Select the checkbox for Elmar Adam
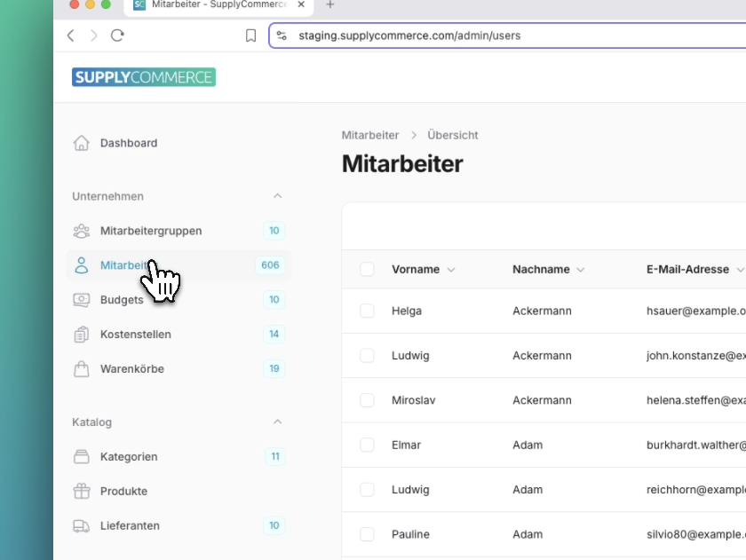This screenshot has height=560, width=746. (x=367, y=445)
